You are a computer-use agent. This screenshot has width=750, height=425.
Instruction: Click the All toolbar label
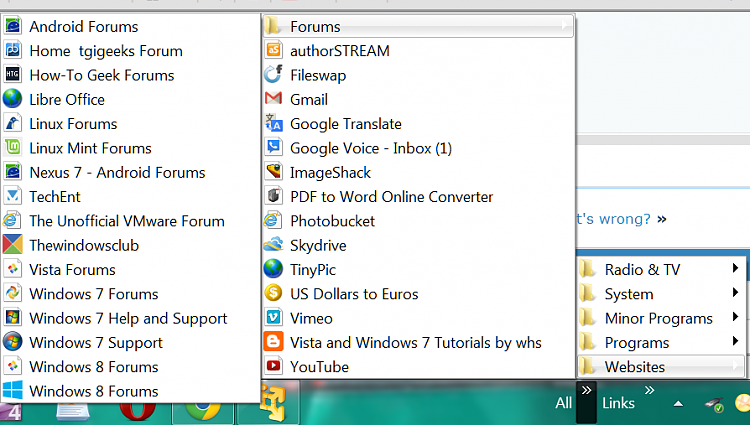click(563, 403)
